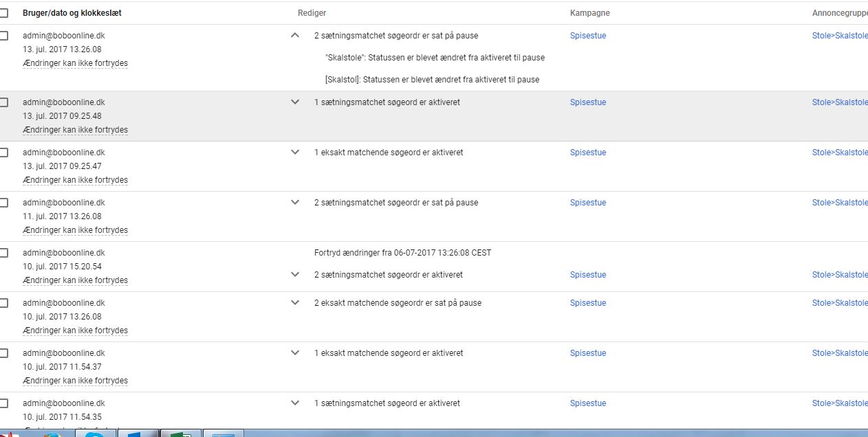Expand the 10. jul 11.54.37 change details

point(295,353)
